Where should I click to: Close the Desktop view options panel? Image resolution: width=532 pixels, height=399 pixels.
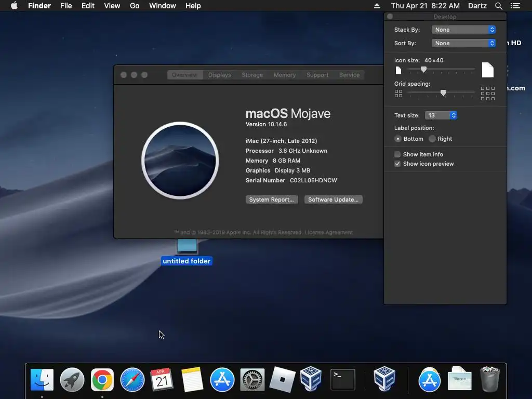coord(390,16)
